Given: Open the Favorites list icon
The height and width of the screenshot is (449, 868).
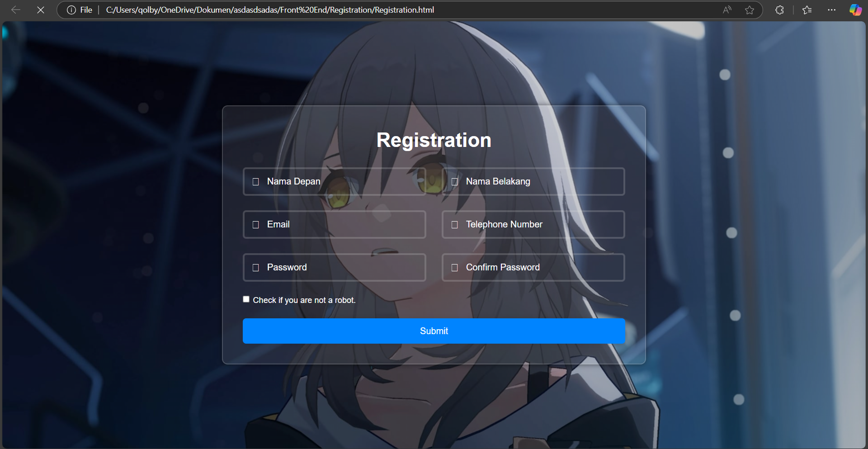Looking at the screenshot, I should (807, 10).
